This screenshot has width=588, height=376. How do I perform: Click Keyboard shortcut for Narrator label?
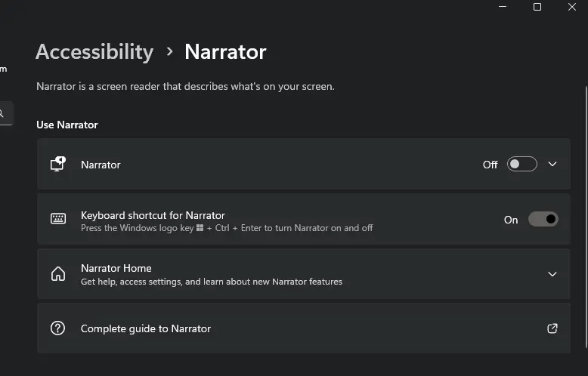(x=153, y=215)
